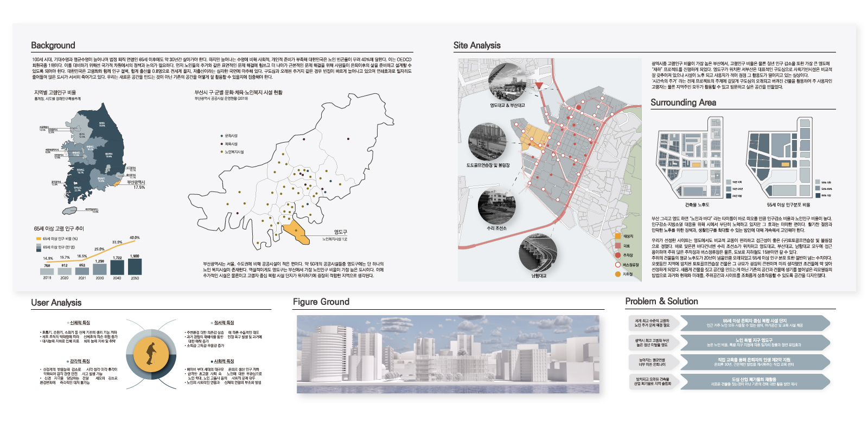Click the 55세 이상 은퇴자 중심 복합 시설 단지 arrow
Screen dimensions: 868x434
tap(755, 323)
